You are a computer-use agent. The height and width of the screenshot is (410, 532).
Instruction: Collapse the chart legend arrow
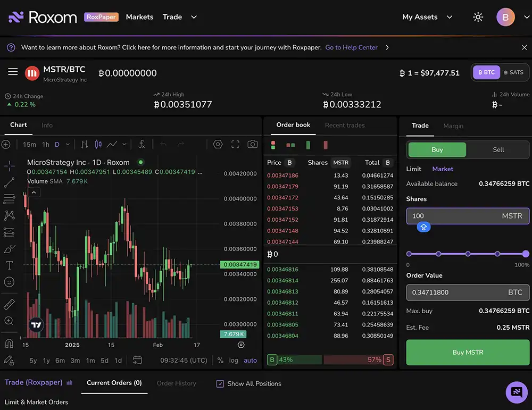click(x=34, y=193)
